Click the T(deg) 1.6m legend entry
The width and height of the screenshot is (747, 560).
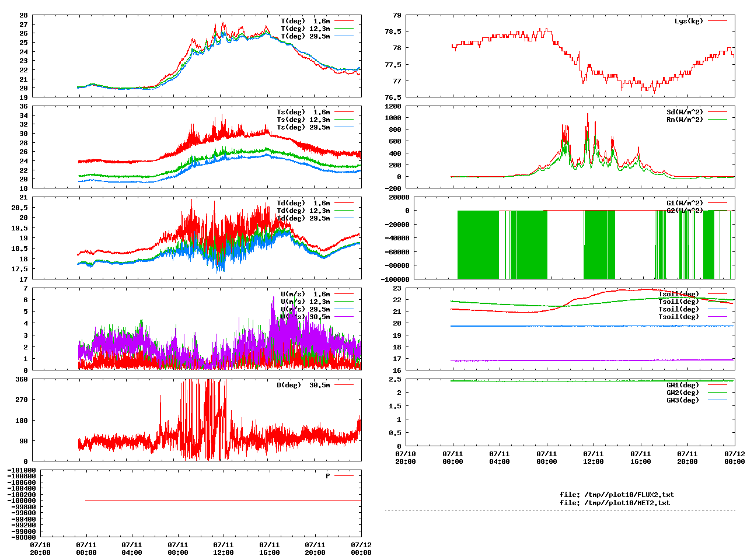305,21
